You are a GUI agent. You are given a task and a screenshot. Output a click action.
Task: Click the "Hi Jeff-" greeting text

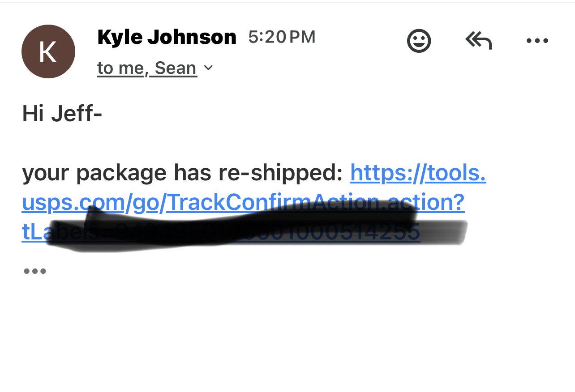pos(62,115)
